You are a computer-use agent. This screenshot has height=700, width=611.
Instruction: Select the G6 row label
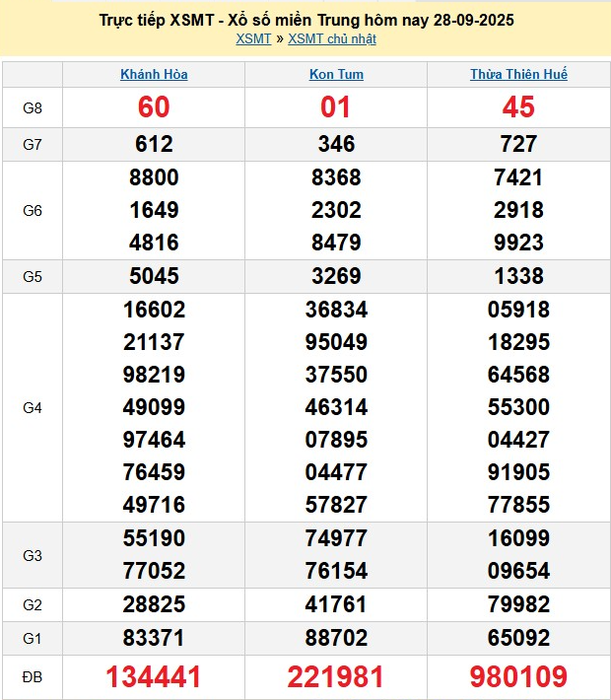coord(33,210)
